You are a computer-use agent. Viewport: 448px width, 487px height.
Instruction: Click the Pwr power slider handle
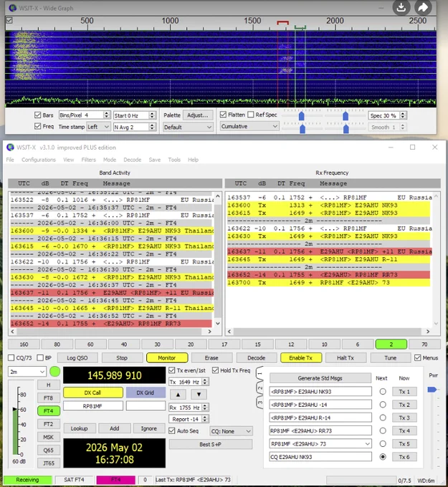432,389
